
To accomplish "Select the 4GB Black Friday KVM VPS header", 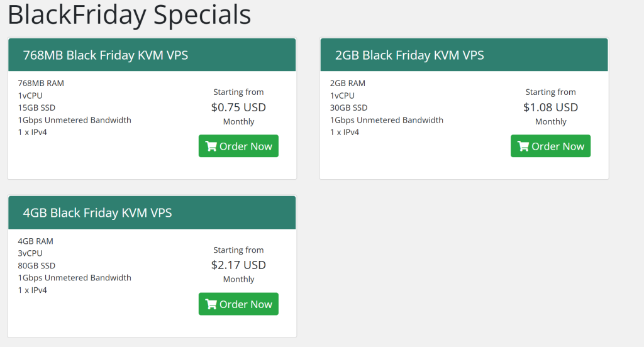I will [97, 213].
